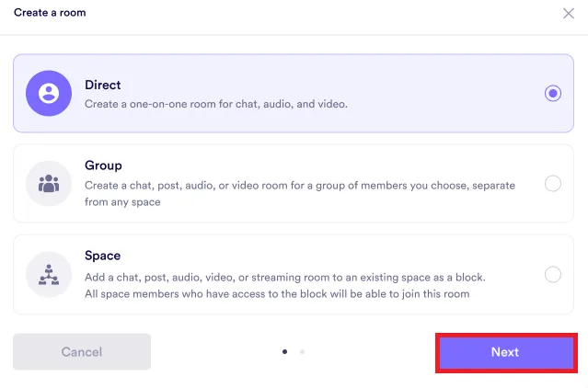Jump to the second pagination step dot
The image size is (588, 388).
pyautogui.click(x=302, y=351)
